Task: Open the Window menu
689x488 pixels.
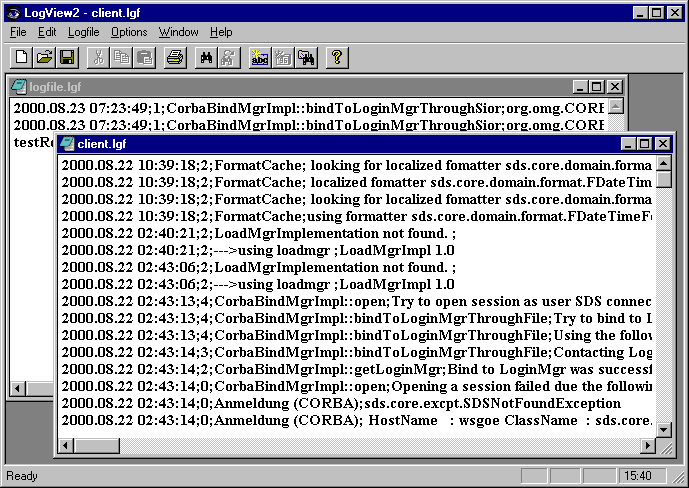Action: 178,32
